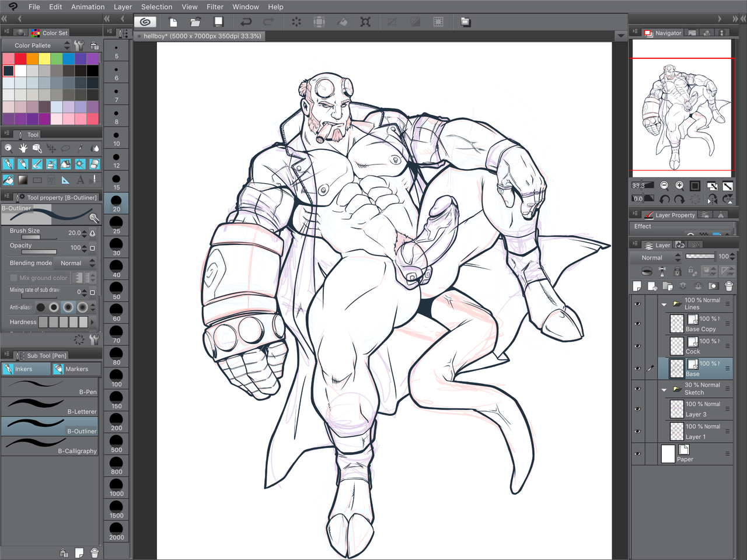Open a file from the toolbar
Viewport: 747px width, 560px height.
196,22
